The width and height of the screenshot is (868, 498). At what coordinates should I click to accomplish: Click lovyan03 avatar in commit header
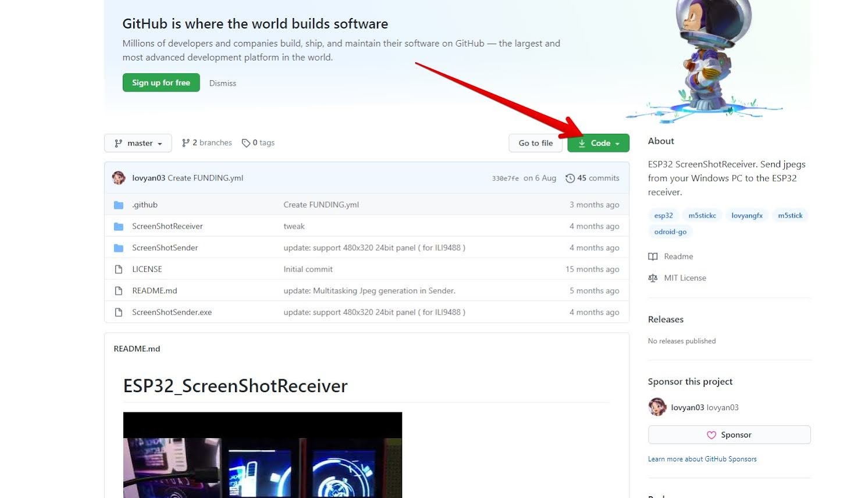(119, 178)
